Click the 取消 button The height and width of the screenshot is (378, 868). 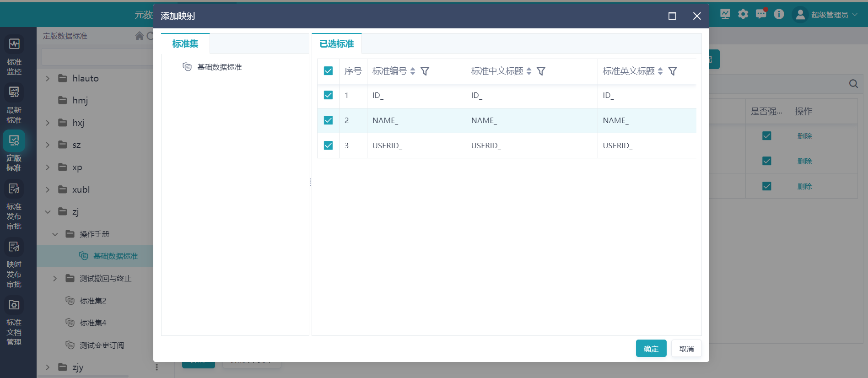(686, 349)
